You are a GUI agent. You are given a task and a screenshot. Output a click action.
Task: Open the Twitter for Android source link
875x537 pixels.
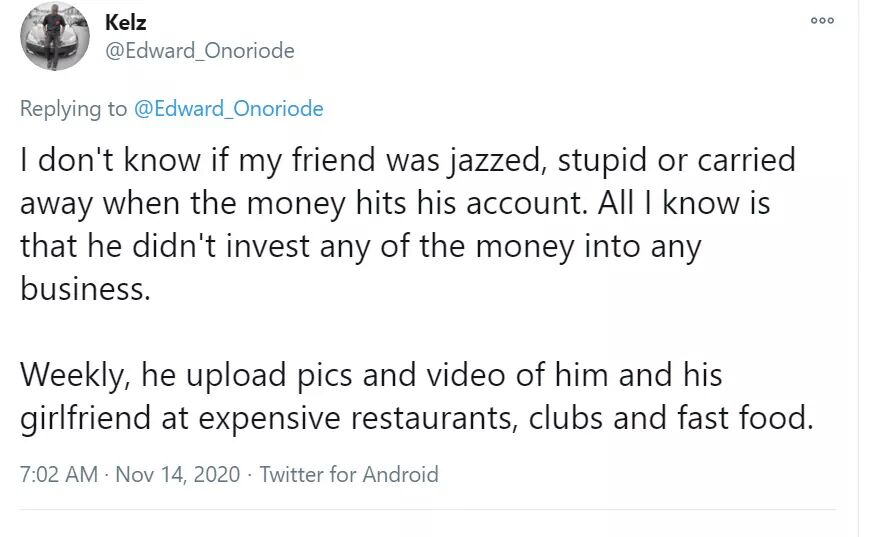(349, 473)
